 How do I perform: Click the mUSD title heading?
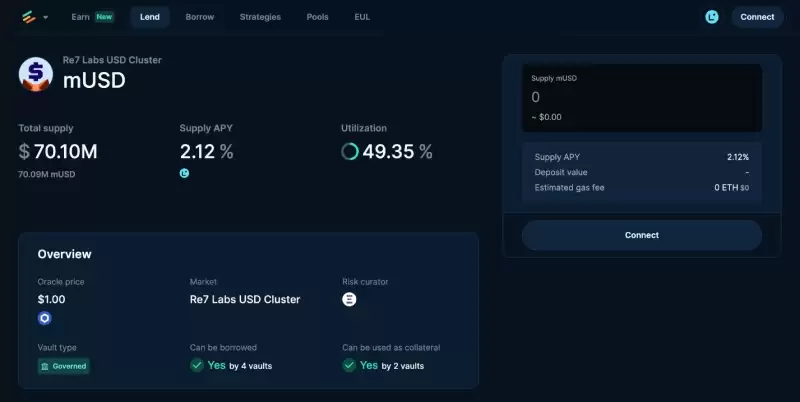pos(94,81)
